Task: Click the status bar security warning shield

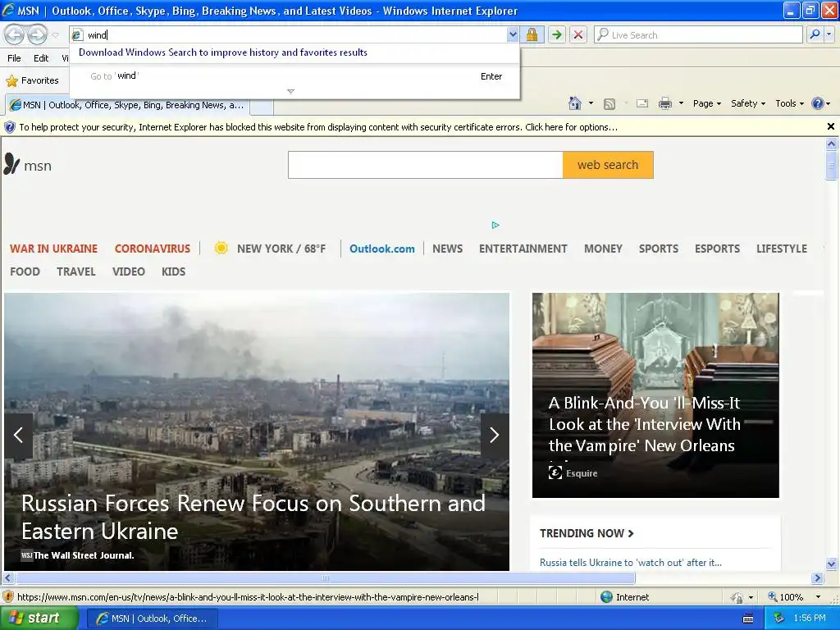Action: pyautogui.click(x=8, y=597)
